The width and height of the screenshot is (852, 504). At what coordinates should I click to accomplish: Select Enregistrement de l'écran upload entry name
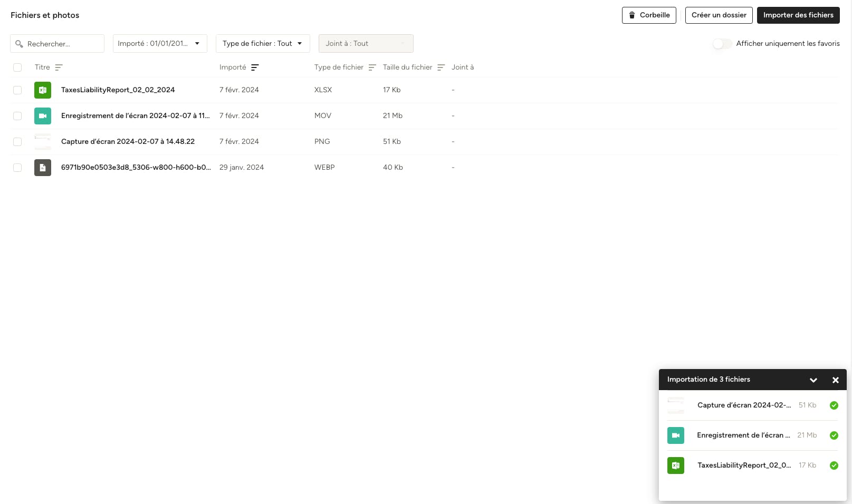click(x=743, y=435)
